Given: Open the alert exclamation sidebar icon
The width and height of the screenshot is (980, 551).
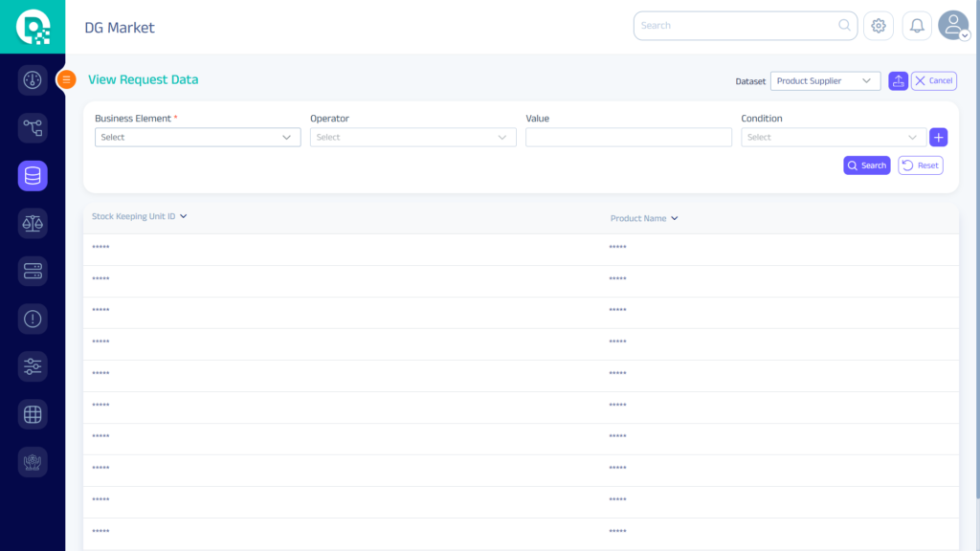Looking at the screenshot, I should [33, 319].
